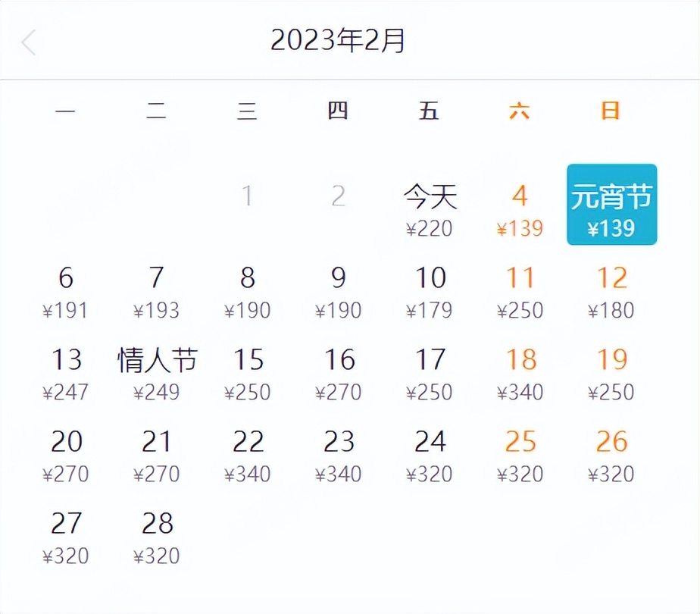Click the 2023年2月 month header

pos(340,42)
